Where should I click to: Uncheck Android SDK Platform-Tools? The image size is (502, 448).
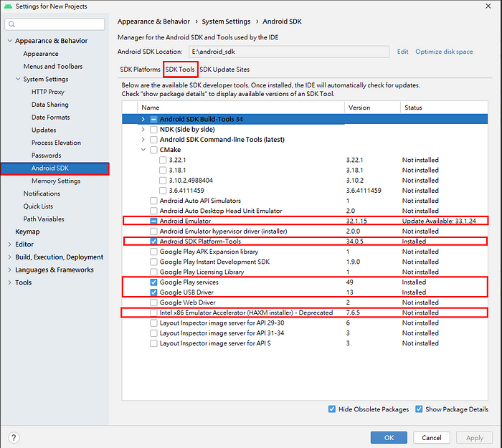[x=153, y=242]
